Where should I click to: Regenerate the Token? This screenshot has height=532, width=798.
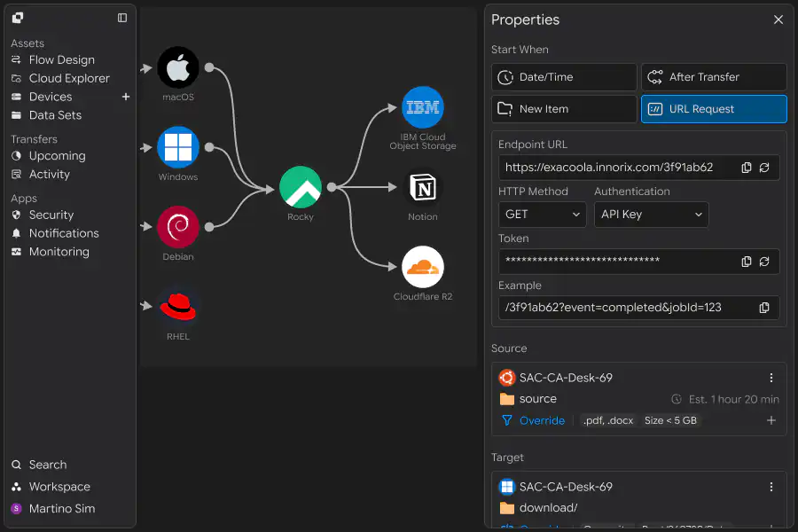tap(764, 262)
